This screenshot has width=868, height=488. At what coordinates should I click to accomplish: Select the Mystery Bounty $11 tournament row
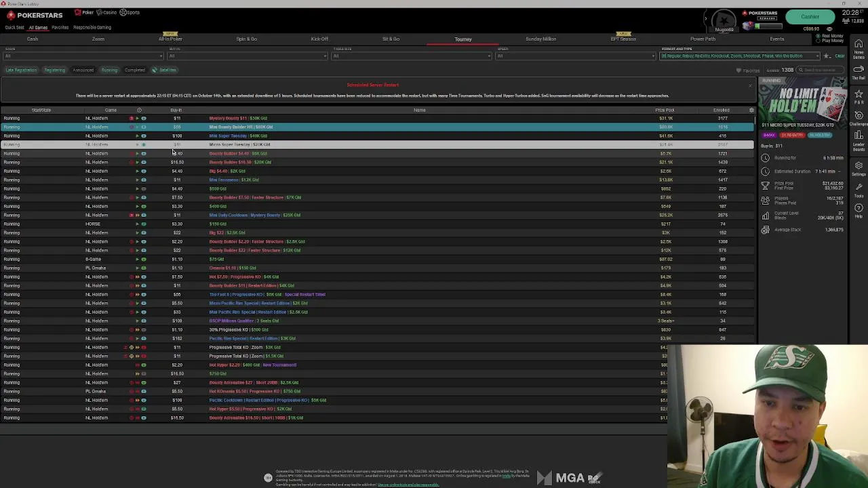coord(377,118)
